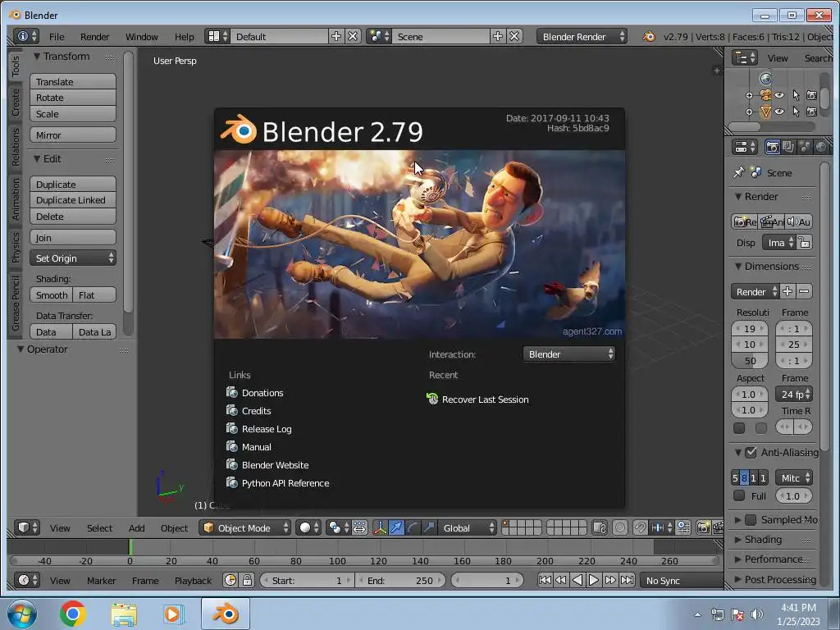The height and width of the screenshot is (630, 840).
Task: Toggle visibility eye of Camera in outliner
Action: point(779,95)
